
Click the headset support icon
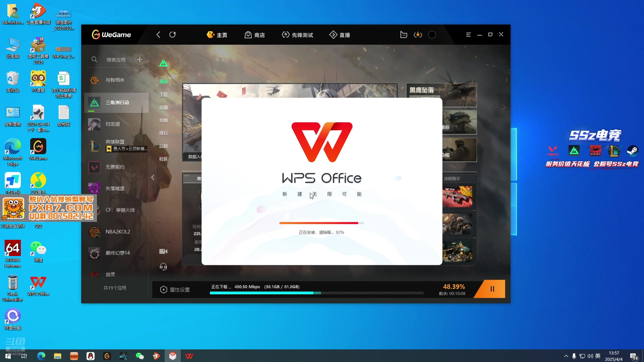point(163,267)
